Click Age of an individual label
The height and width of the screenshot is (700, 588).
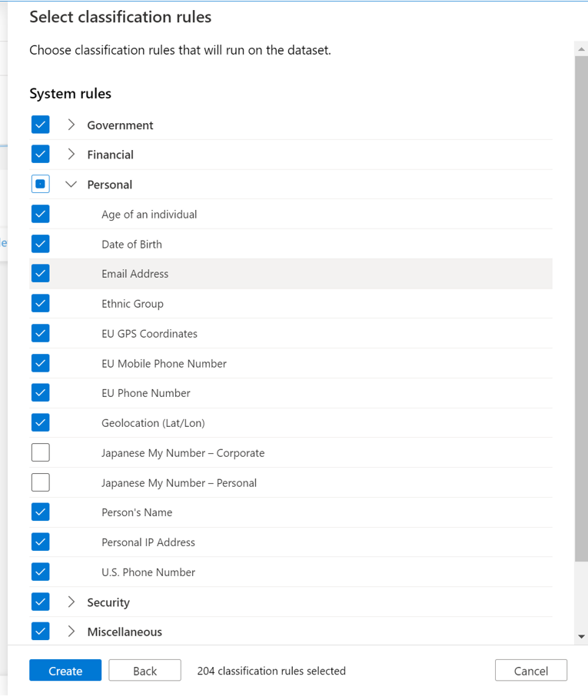pyautogui.click(x=149, y=215)
